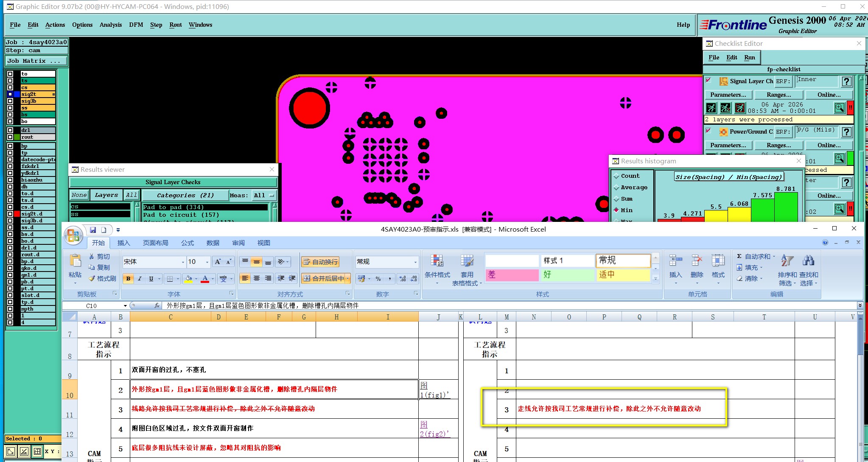Click the Excel Find & Select binoculars icon
This screenshot has height=462, width=868.
click(x=808, y=261)
